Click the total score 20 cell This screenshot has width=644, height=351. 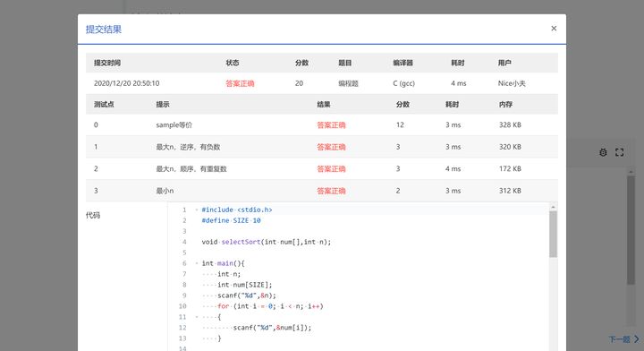pyautogui.click(x=299, y=83)
